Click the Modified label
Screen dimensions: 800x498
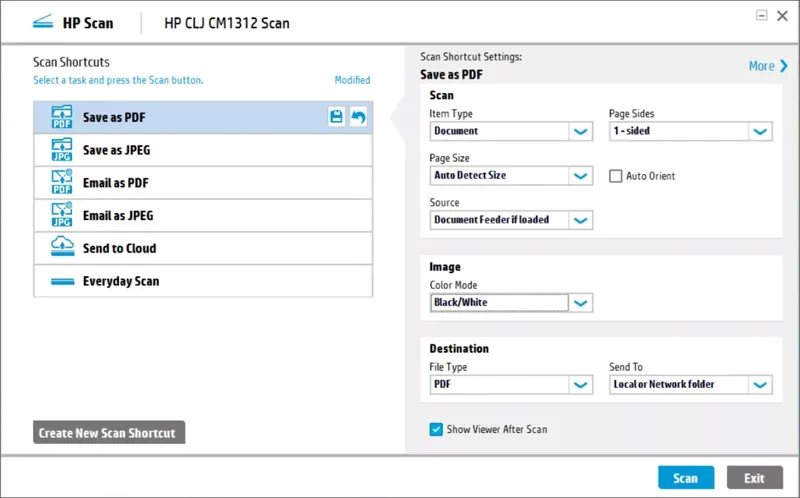(352, 80)
